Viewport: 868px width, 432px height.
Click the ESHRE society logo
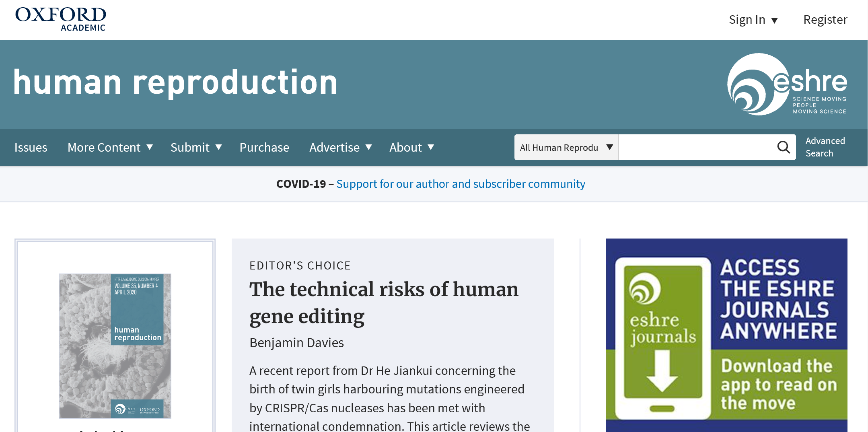pos(787,84)
